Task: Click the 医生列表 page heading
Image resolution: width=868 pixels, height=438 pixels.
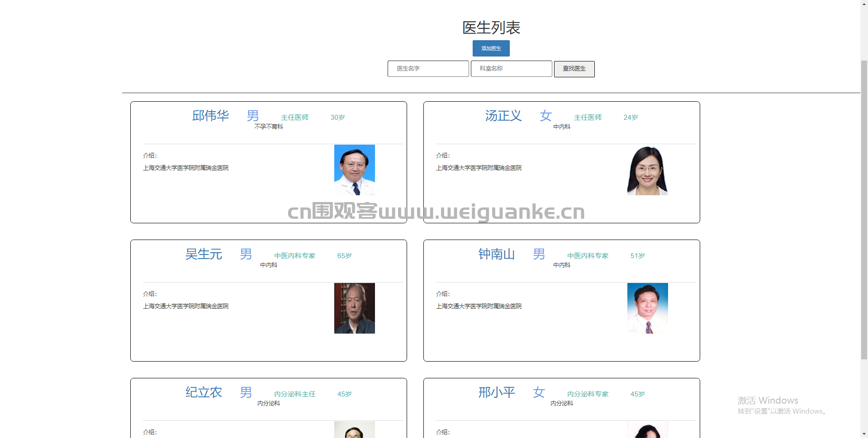Action: (x=491, y=28)
